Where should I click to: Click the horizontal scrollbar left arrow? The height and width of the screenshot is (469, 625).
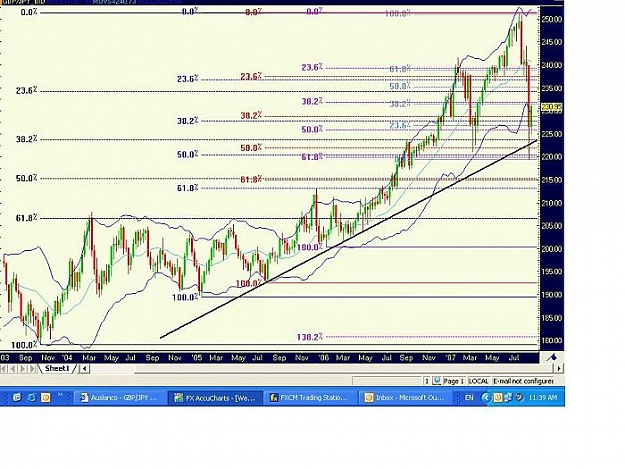tap(84, 369)
